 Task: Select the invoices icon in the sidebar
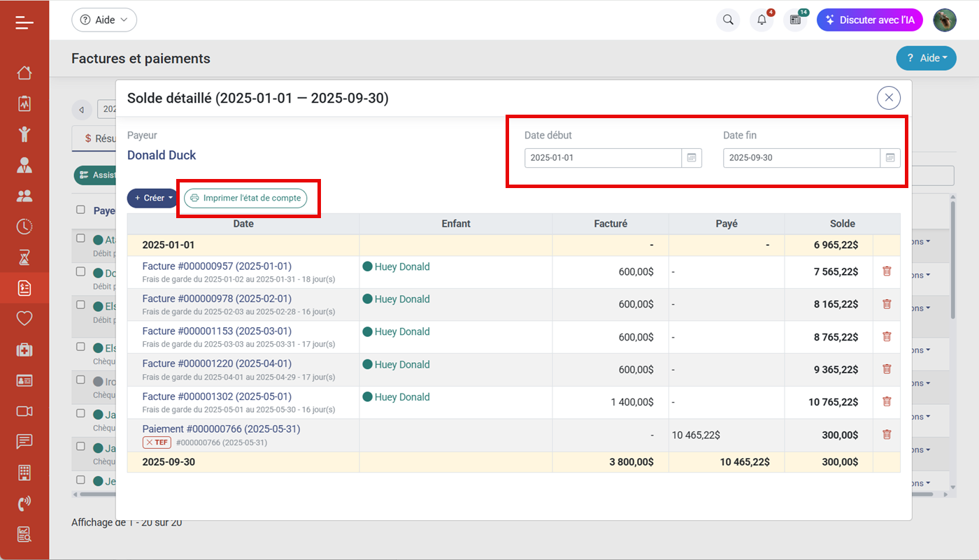click(24, 287)
